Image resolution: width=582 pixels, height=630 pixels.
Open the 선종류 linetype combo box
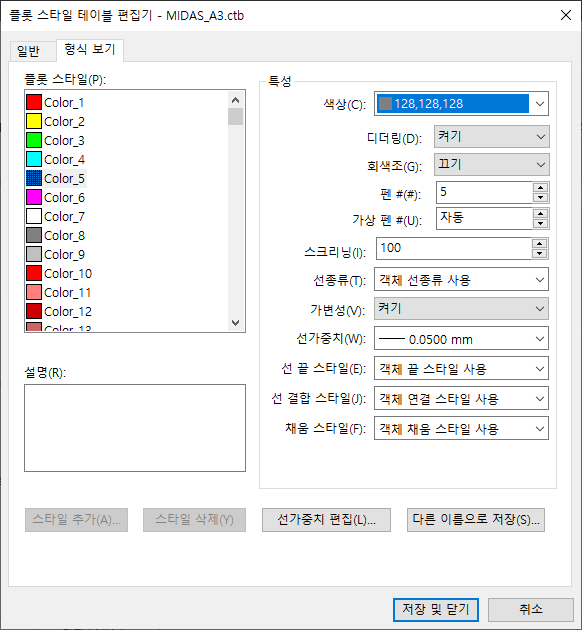pos(461,280)
